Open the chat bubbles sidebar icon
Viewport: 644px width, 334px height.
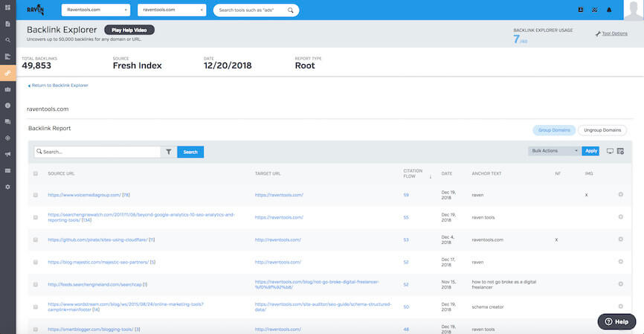(x=7, y=121)
